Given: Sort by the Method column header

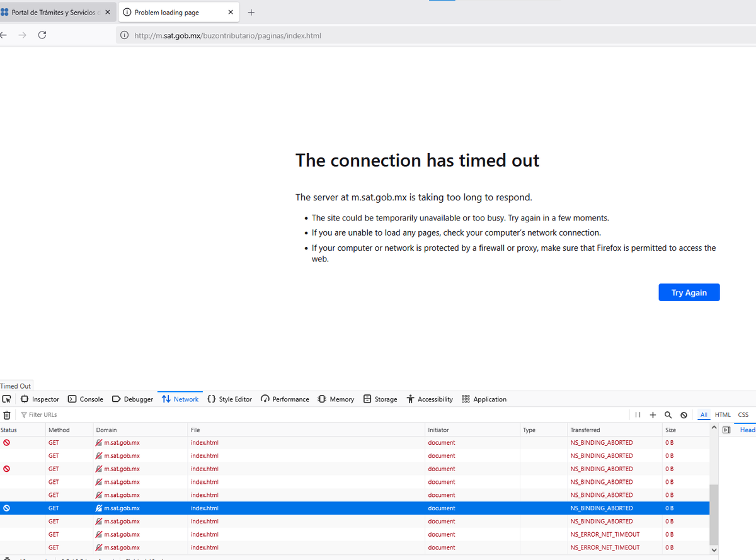Looking at the screenshot, I should tap(69, 430).
